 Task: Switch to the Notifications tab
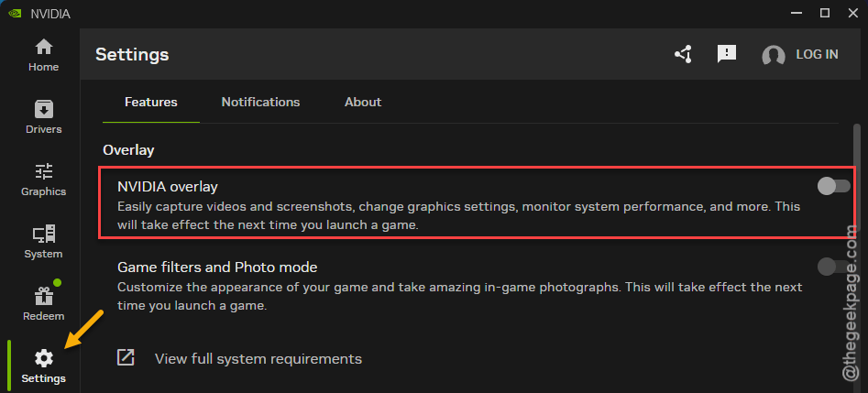260,102
